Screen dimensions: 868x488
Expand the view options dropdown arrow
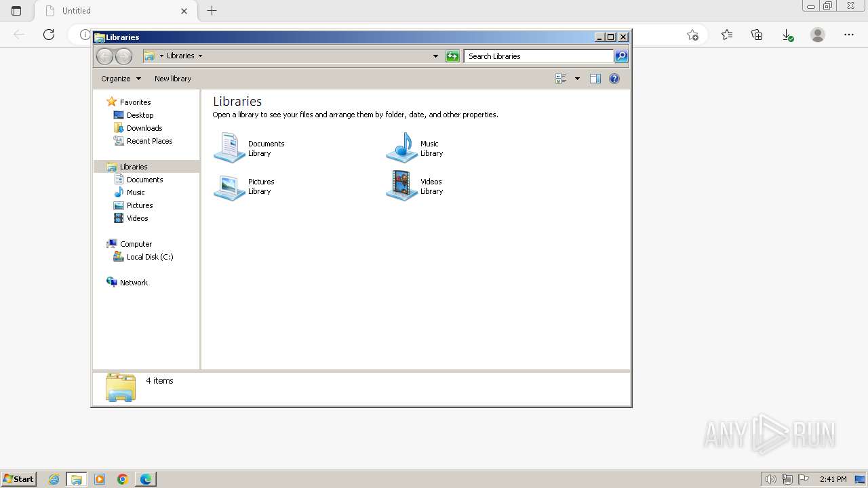[x=577, y=79]
